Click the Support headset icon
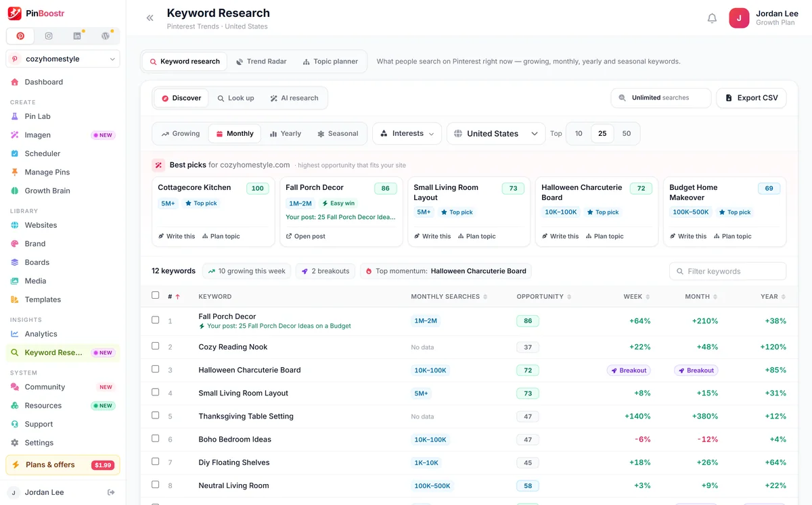 coord(15,424)
